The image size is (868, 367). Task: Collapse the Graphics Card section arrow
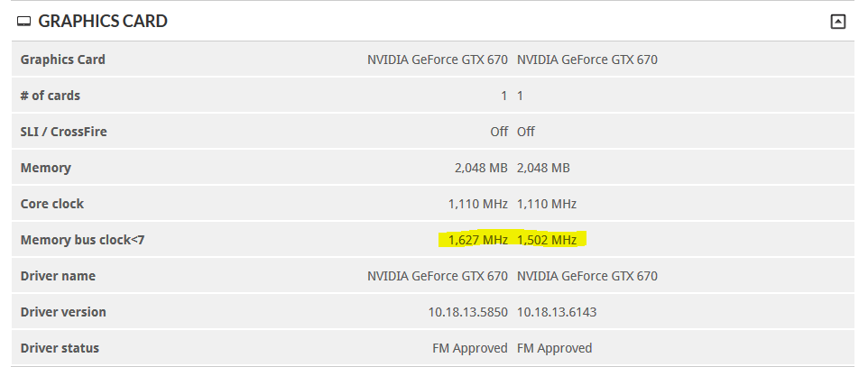click(838, 22)
